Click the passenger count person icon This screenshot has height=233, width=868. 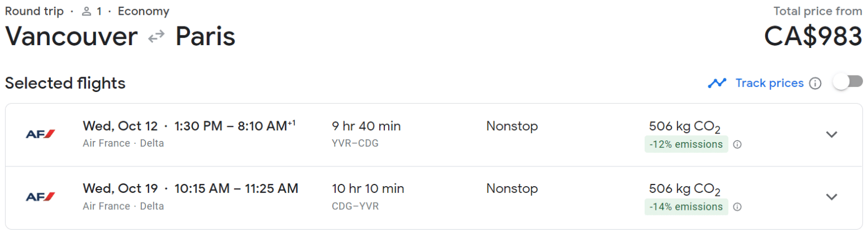(86, 11)
